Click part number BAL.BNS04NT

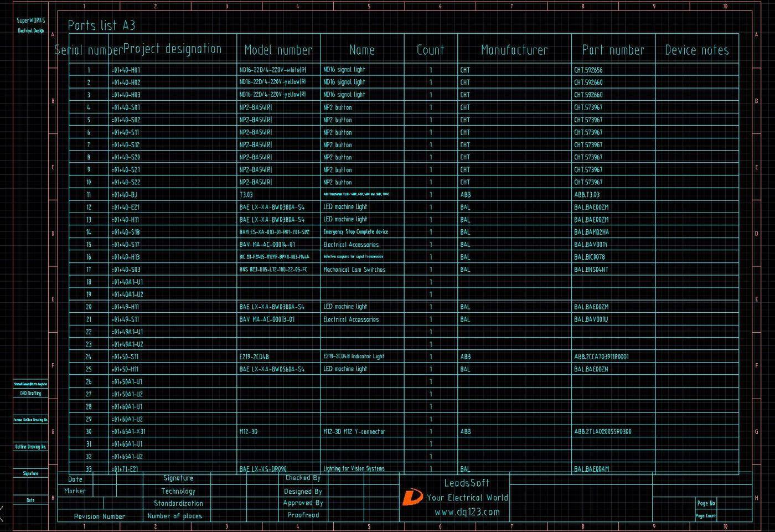pos(591,270)
